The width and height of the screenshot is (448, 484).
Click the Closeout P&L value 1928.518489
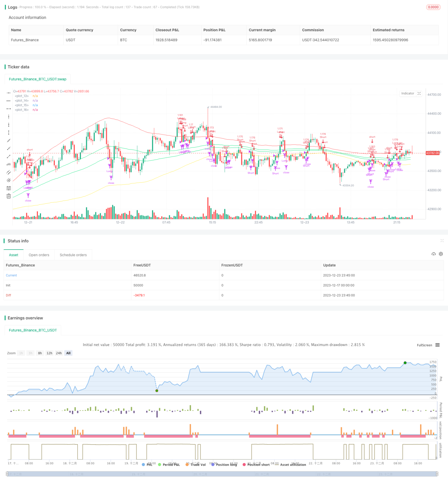[166, 40]
